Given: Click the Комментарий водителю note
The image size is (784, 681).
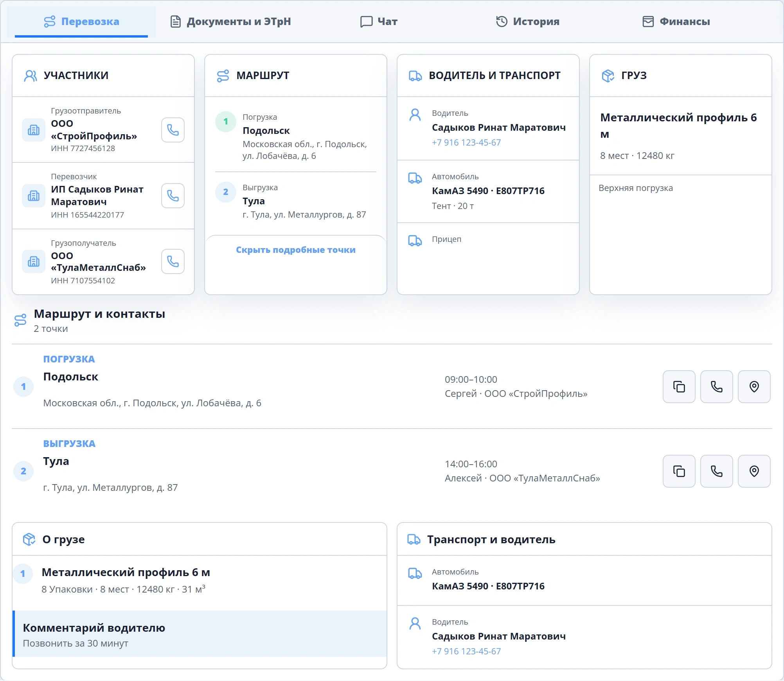Looking at the screenshot, I should click(200, 634).
